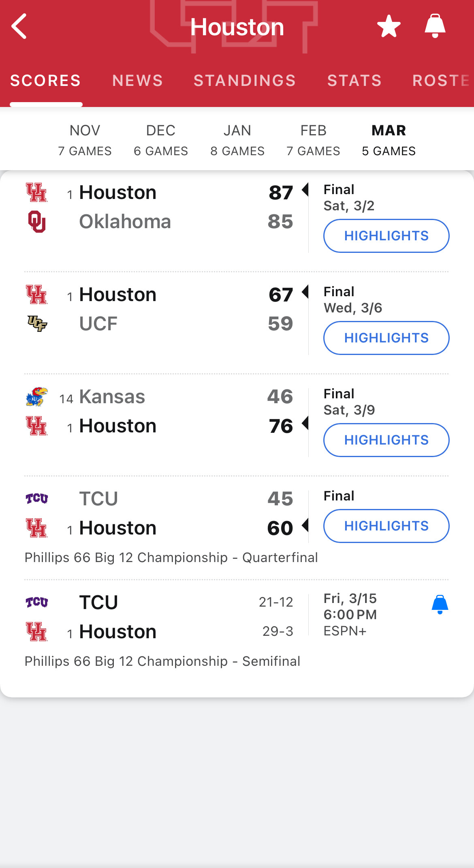Open highlights for Kansas vs Houston
Image resolution: width=474 pixels, height=868 pixels.
(x=386, y=440)
